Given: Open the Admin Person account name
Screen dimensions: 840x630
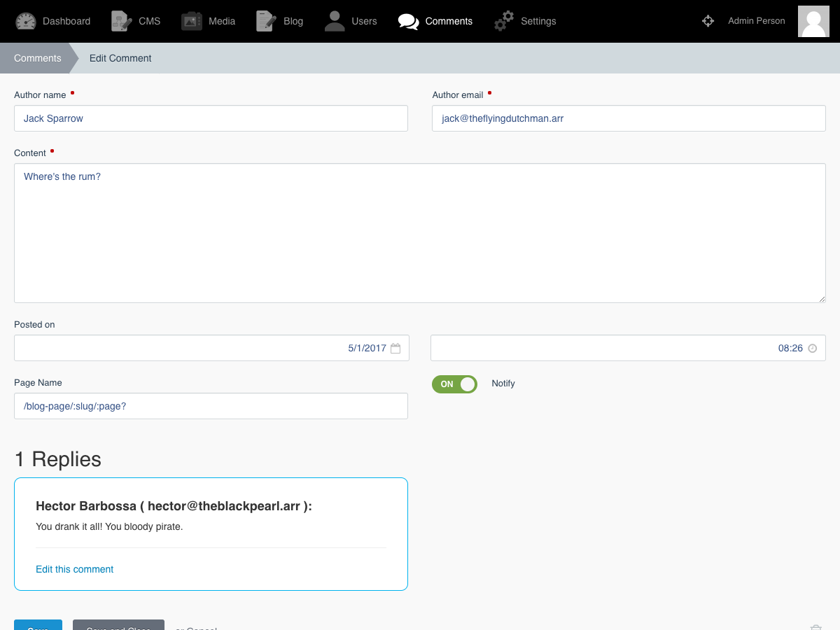Looking at the screenshot, I should tap(757, 21).
